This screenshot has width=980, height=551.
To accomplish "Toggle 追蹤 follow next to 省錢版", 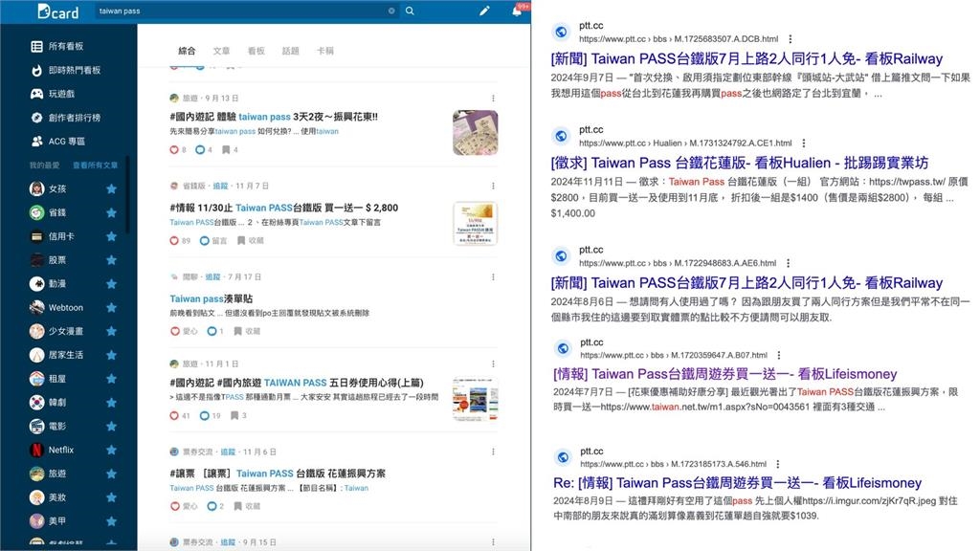I will tap(220, 186).
